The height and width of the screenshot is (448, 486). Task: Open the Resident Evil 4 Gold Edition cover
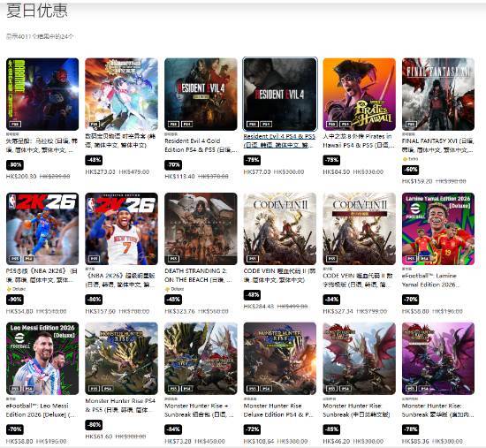(201, 94)
